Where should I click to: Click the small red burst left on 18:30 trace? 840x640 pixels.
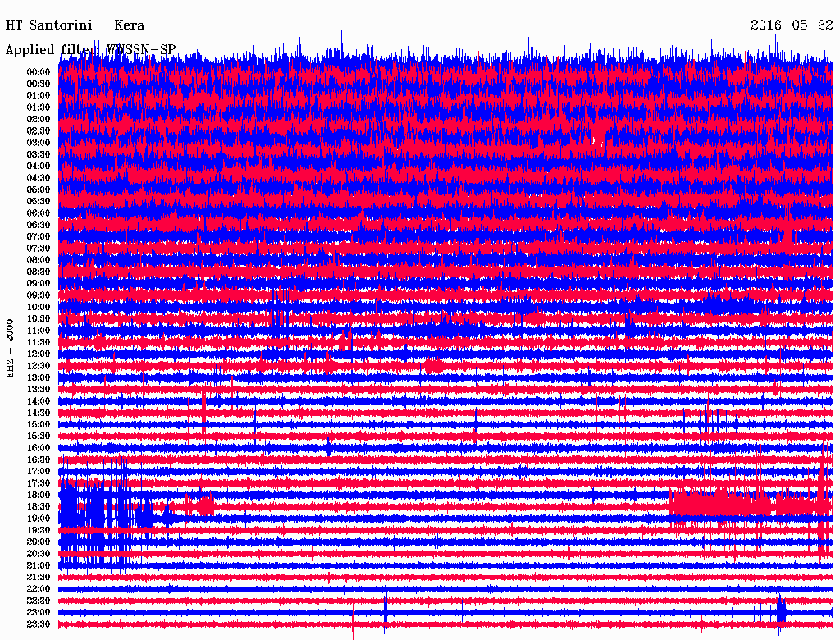click(x=203, y=505)
